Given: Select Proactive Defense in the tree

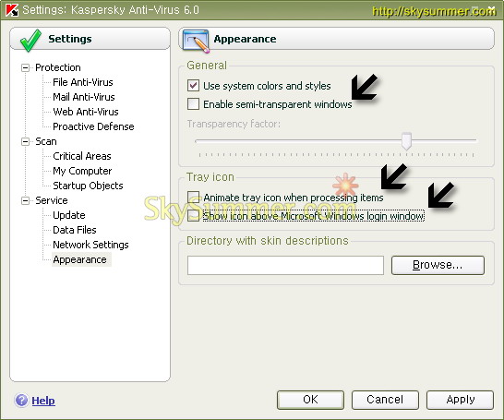Looking at the screenshot, I should point(93,126).
